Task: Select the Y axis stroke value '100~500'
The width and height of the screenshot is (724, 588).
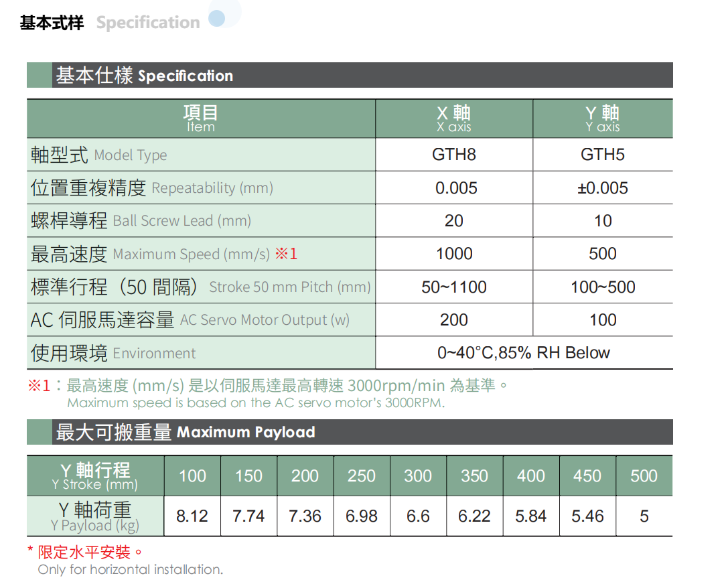Action: (603, 287)
